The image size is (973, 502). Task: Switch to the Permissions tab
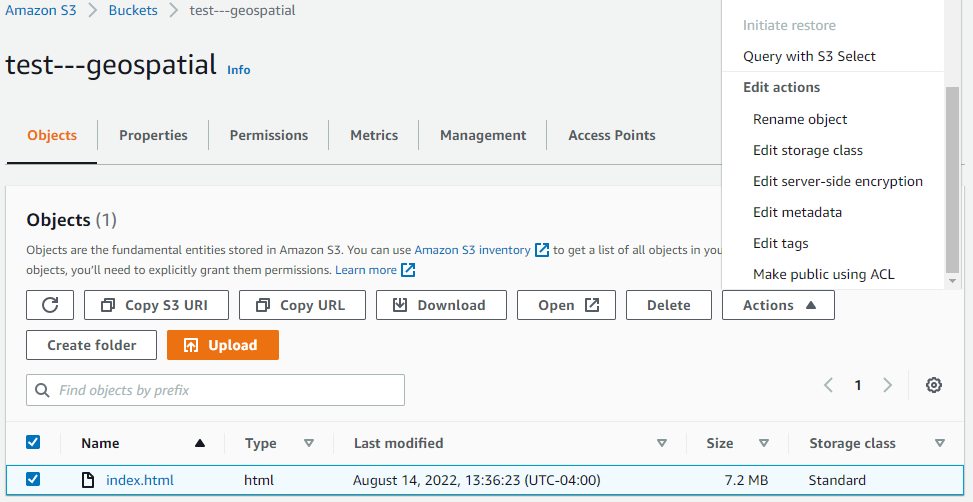point(269,135)
